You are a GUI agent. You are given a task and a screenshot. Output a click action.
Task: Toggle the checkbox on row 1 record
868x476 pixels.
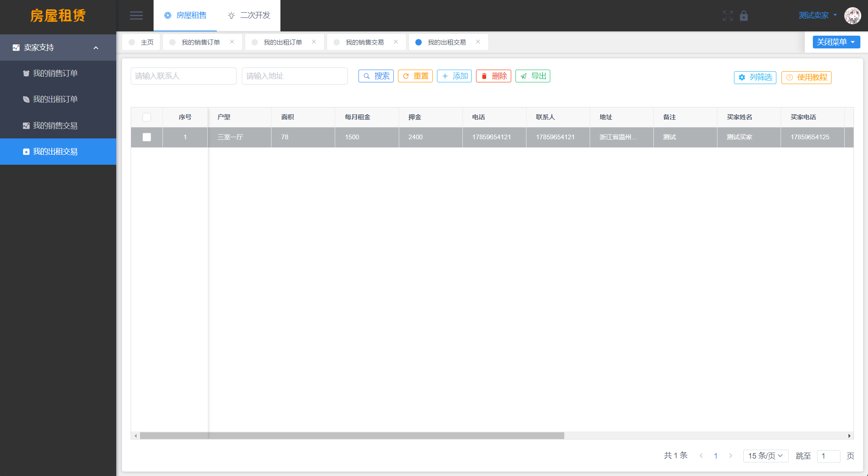146,137
